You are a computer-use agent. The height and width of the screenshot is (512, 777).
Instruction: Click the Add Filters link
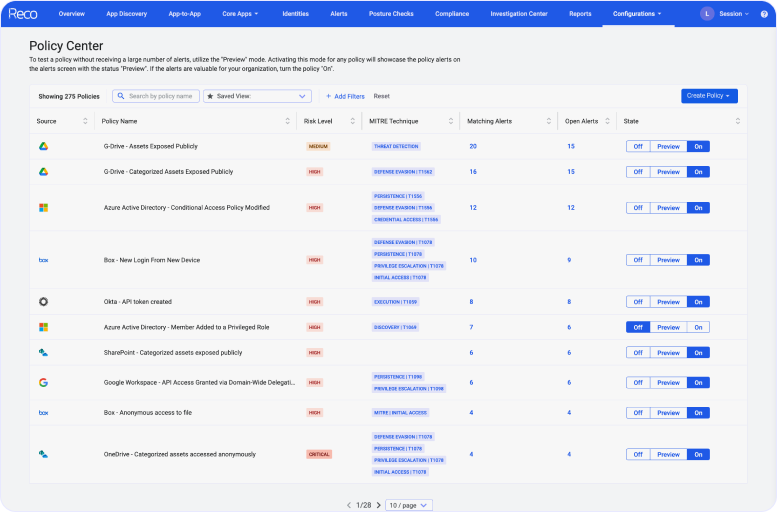(x=345, y=96)
